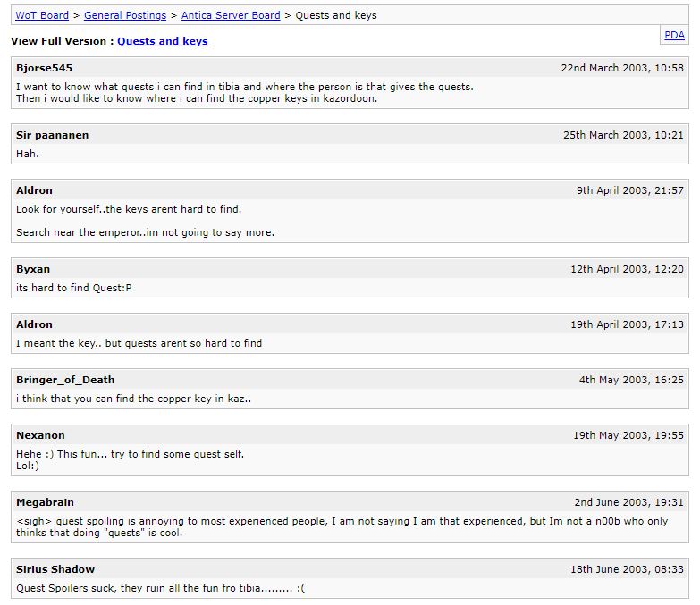Click the Bringer_of_Death username
700x605 pixels.
[x=65, y=380]
